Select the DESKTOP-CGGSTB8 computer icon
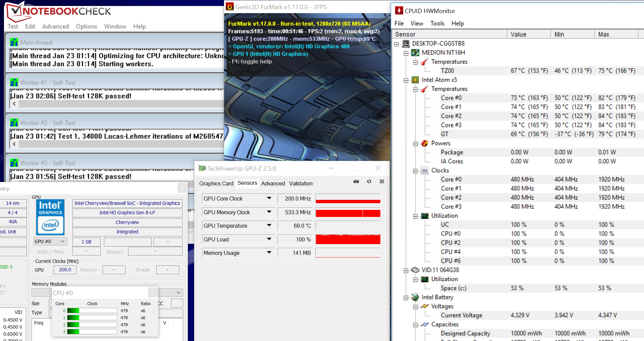This screenshot has height=341, width=644. tap(406, 44)
